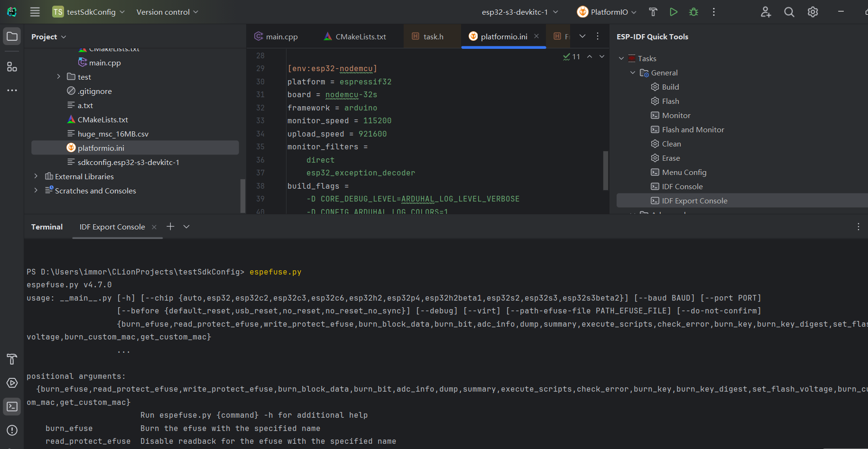
Task: Open Code With Me user icon
Action: [766, 12]
